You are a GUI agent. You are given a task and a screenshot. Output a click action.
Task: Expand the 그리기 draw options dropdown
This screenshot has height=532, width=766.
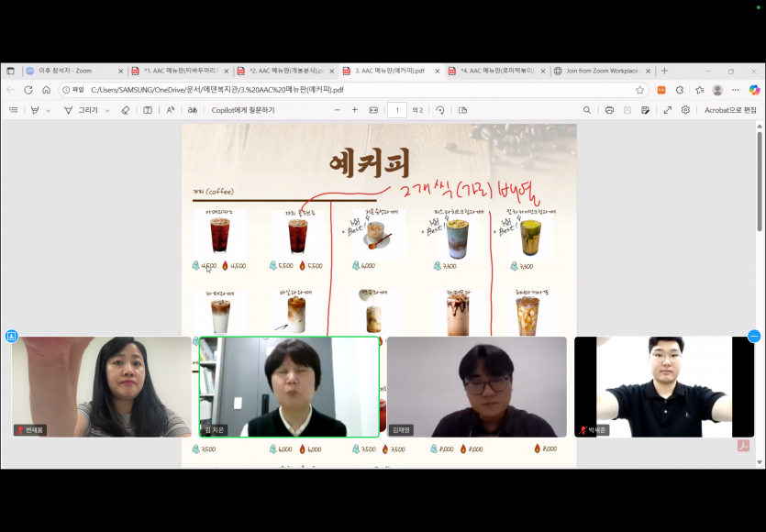107,110
